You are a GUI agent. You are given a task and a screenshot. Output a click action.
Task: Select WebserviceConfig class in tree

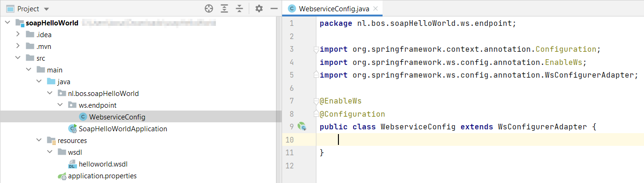[141, 117]
